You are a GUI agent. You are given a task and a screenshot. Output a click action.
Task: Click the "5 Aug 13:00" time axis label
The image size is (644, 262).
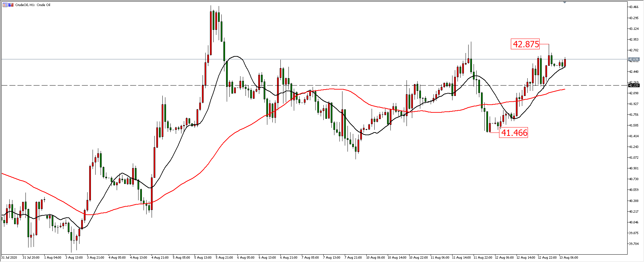click(203, 258)
